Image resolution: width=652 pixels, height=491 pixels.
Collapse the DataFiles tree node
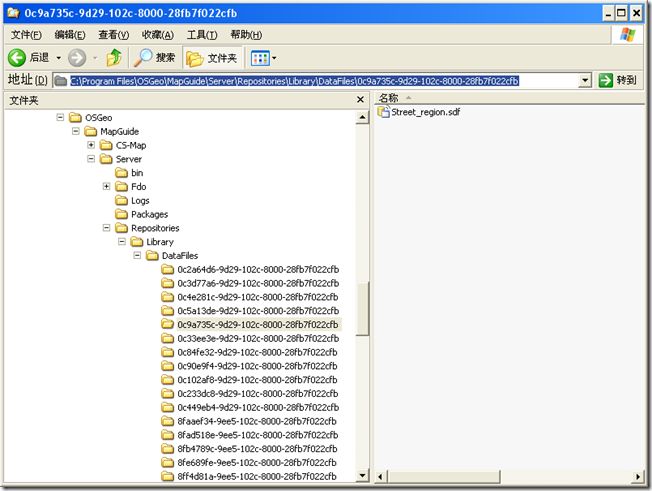coord(137,255)
